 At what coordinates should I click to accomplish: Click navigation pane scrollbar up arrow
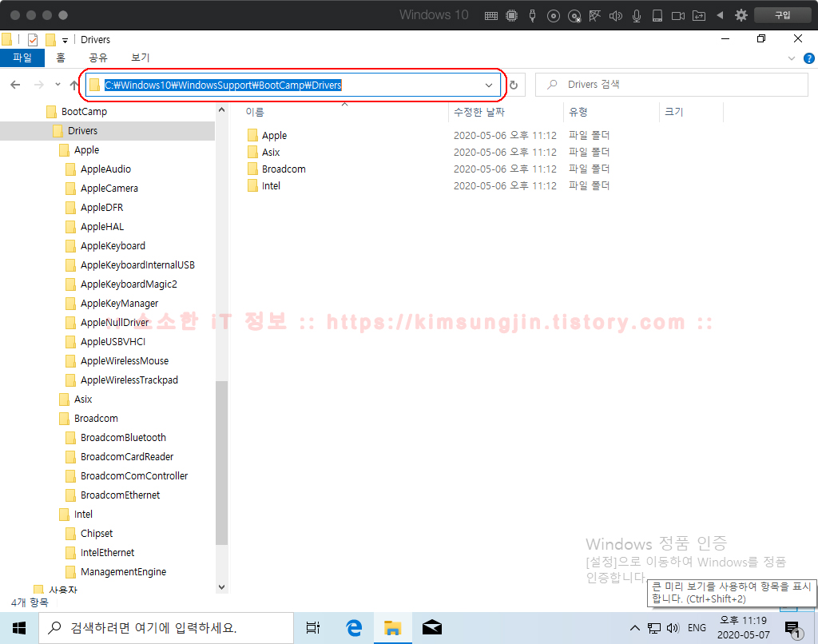pyautogui.click(x=222, y=110)
